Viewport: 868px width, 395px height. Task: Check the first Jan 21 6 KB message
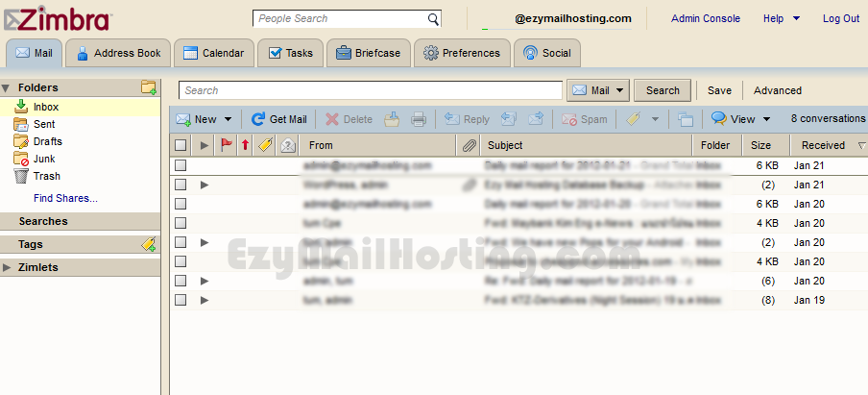tap(181, 165)
